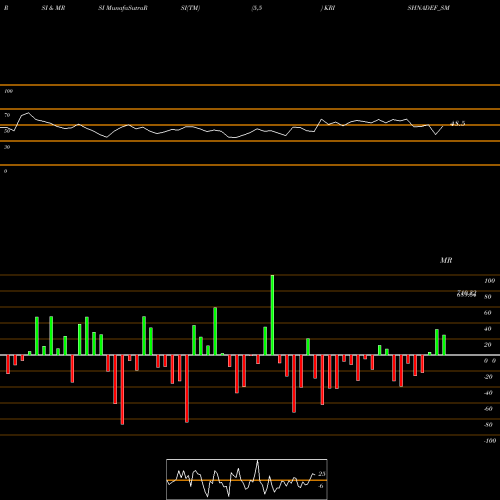
Task: Click the RSI axis label 70
Action: (x=7, y=115)
